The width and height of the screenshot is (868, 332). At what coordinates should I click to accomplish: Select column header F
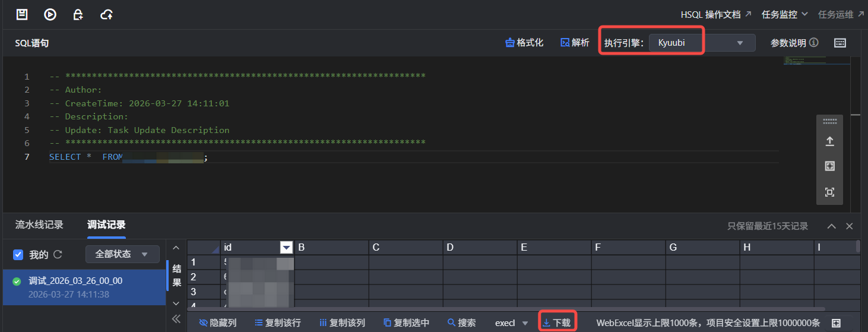coord(628,247)
